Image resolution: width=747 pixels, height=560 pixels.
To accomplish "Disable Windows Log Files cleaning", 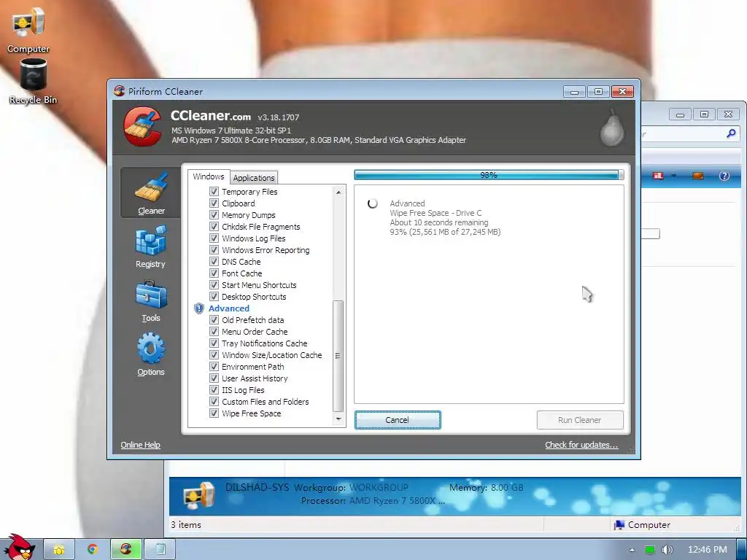I will click(214, 238).
